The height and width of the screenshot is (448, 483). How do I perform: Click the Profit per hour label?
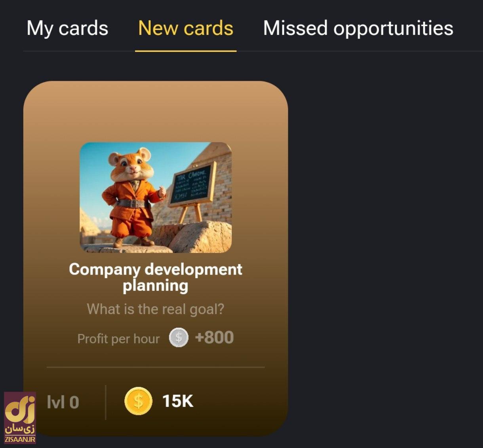point(118,339)
